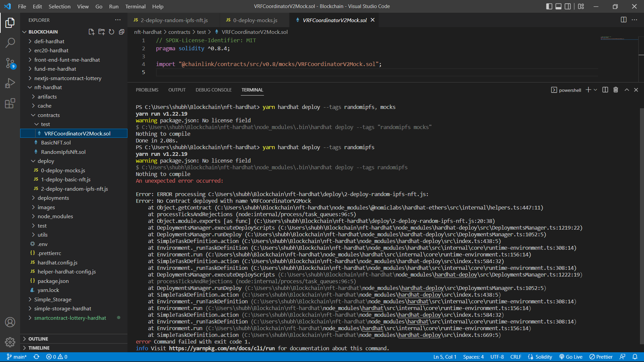Viewport: 644px width, 362px height.
Task: Open the Terminal menu
Action: click(x=135, y=6)
